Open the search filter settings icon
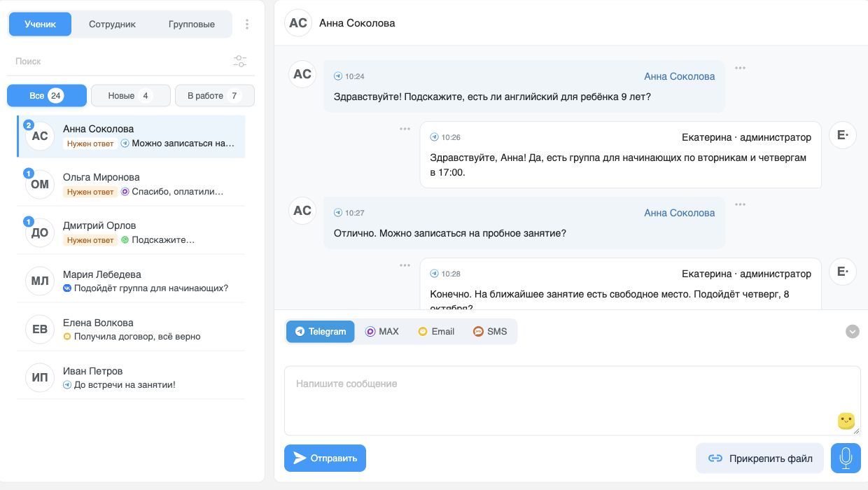868x490 pixels. pos(240,62)
